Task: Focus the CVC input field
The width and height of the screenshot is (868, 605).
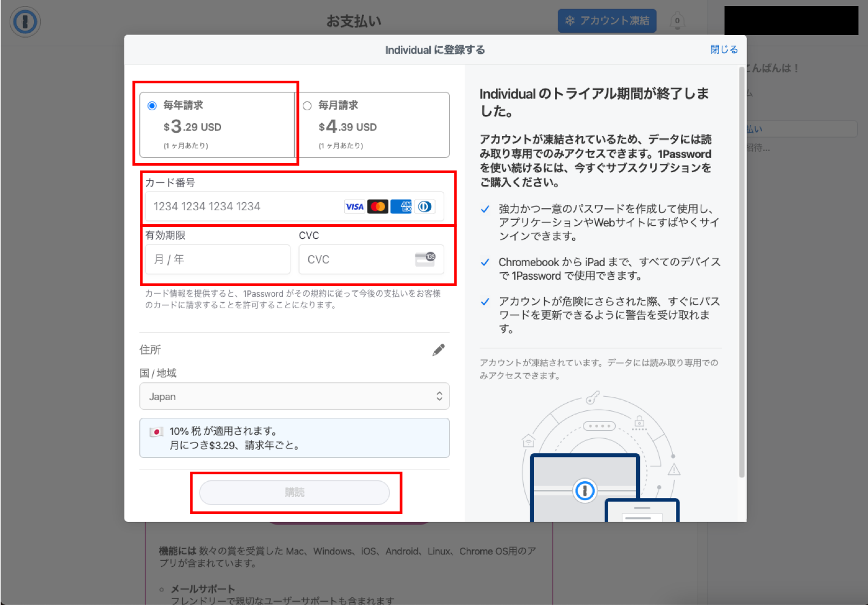Action: 371,259
